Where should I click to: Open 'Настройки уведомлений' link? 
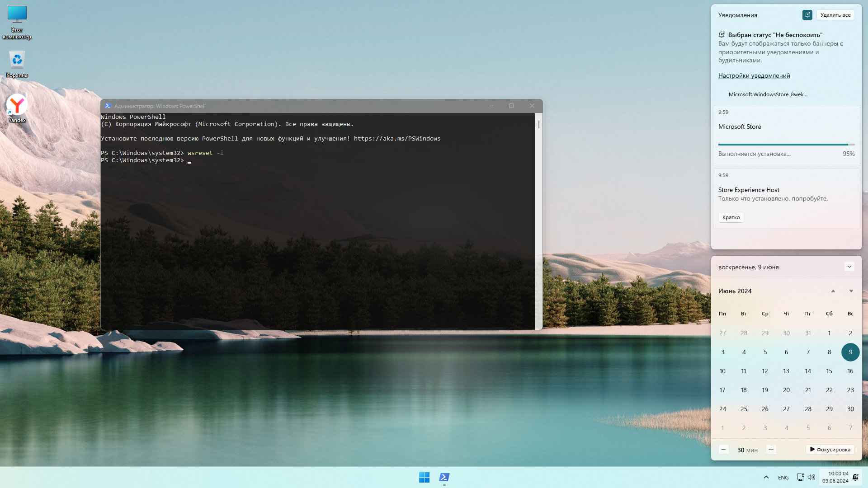point(754,75)
